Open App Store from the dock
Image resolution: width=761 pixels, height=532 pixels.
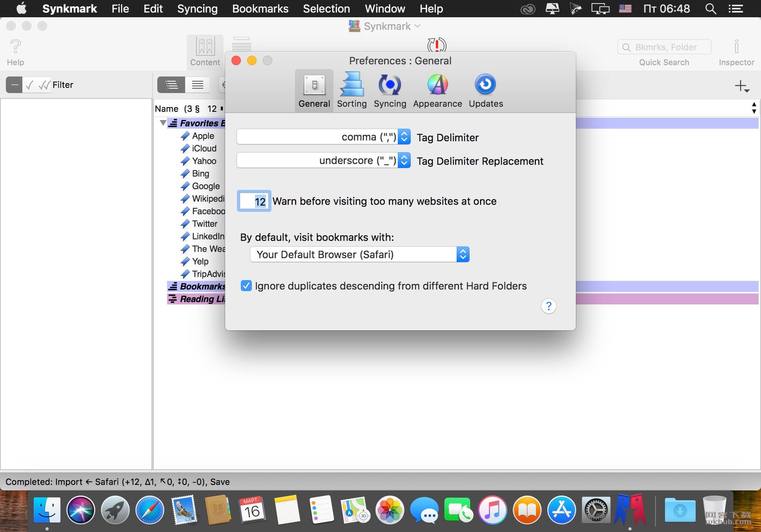tap(561, 510)
